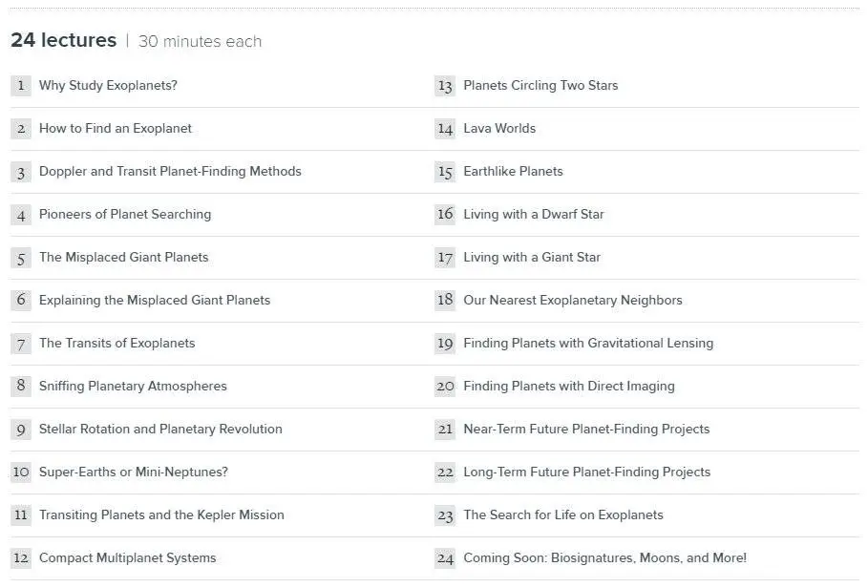
Task: Click number 18 badge for Nearest Exoplanetary Neighbors
Action: click(x=445, y=301)
